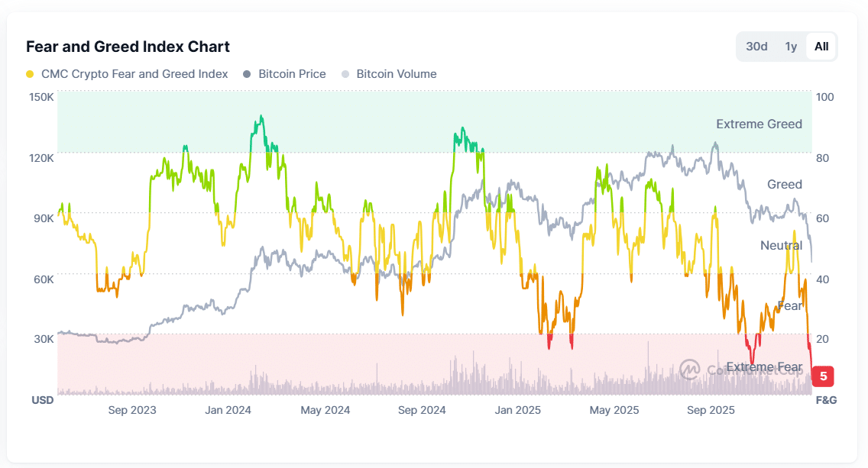Click the CoinMarketCap watermark logo
The height and width of the screenshot is (468, 868).
pyautogui.click(x=689, y=369)
